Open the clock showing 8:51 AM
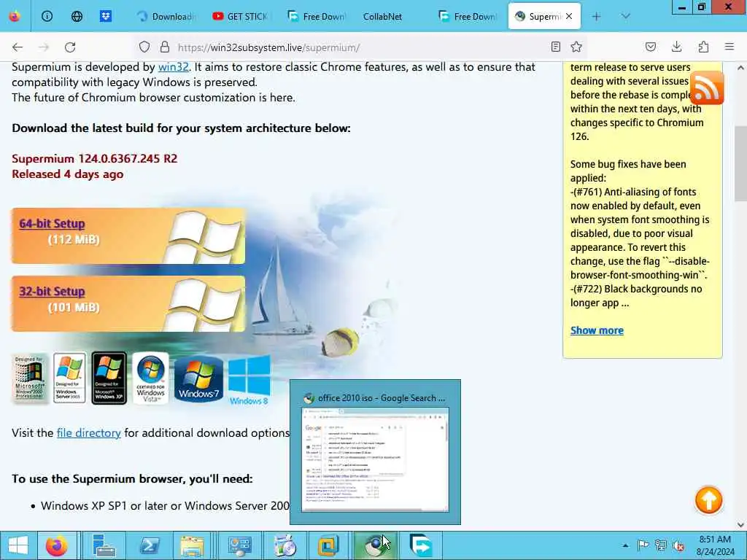Image resolution: width=747 pixels, height=560 pixels. (715, 545)
